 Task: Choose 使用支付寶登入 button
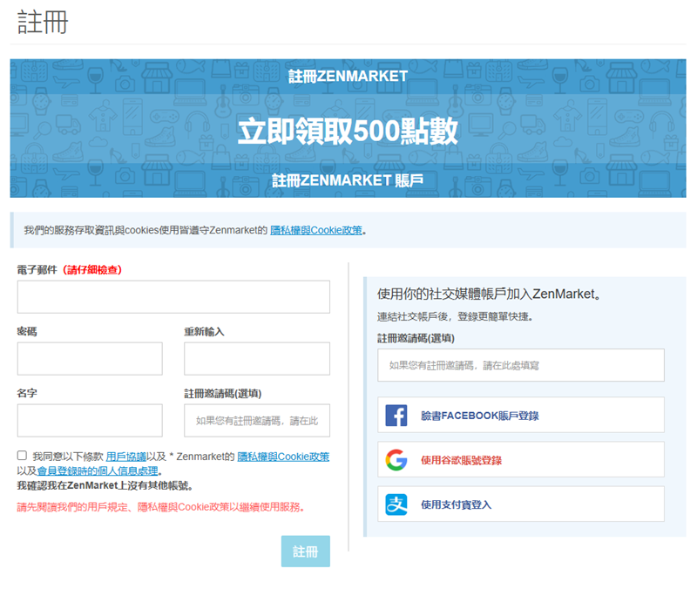[x=521, y=504]
